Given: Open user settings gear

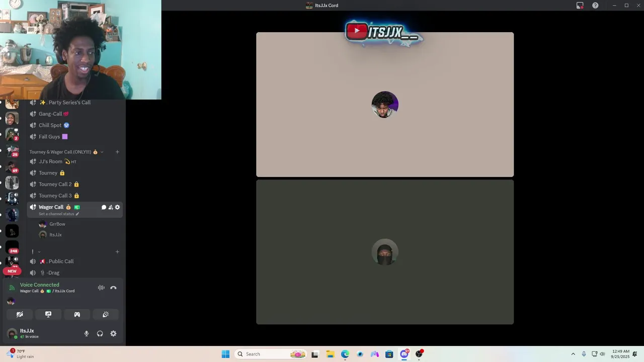Looking at the screenshot, I should [x=113, y=333].
